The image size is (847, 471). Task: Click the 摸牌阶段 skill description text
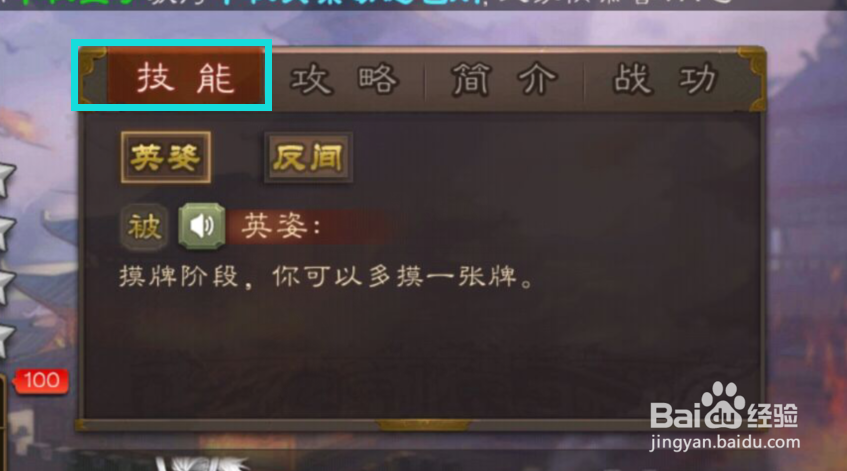[327, 277]
